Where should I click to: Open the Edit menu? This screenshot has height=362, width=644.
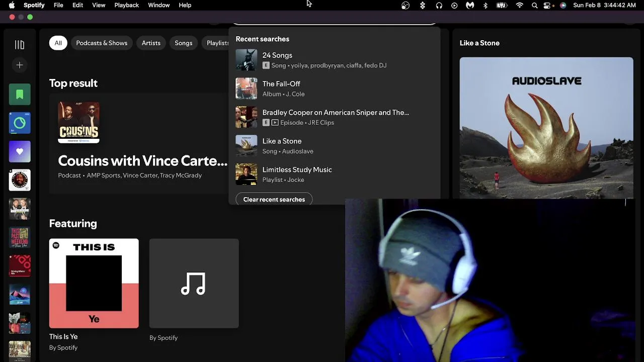coord(77,5)
